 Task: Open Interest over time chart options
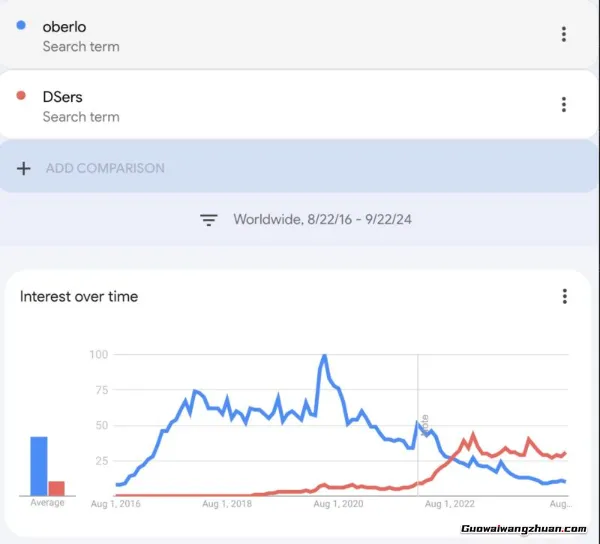(564, 296)
